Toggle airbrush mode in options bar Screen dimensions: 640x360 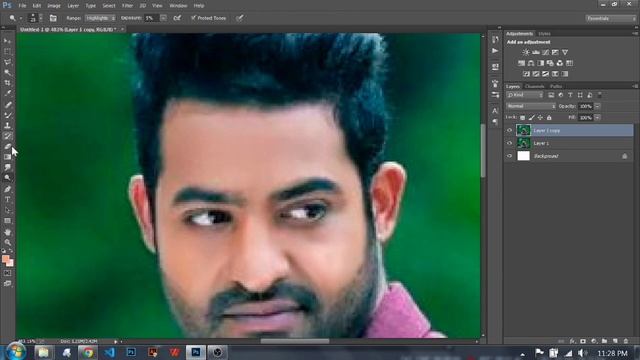pos(177,18)
